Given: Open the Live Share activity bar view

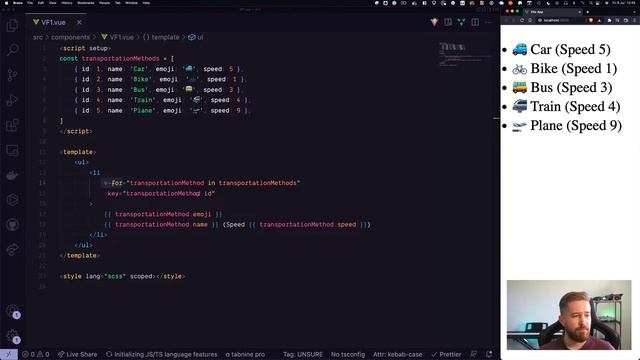Looking at the screenshot, I should pos(12,249).
